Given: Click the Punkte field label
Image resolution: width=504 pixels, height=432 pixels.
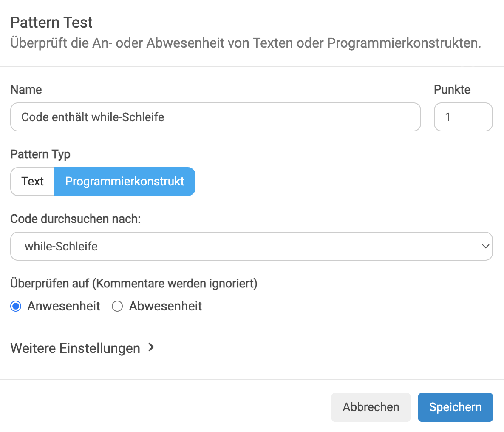Looking at the screenshot, I should 452,90.
